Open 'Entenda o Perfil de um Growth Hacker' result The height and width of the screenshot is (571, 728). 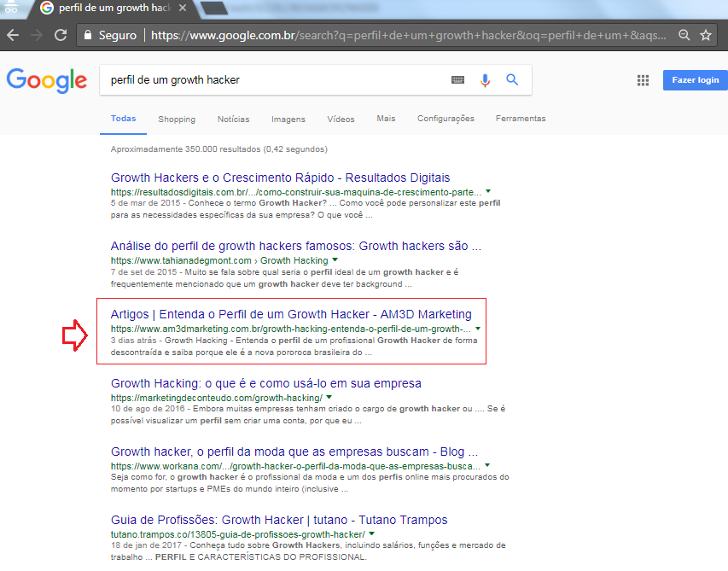[291, 314]
